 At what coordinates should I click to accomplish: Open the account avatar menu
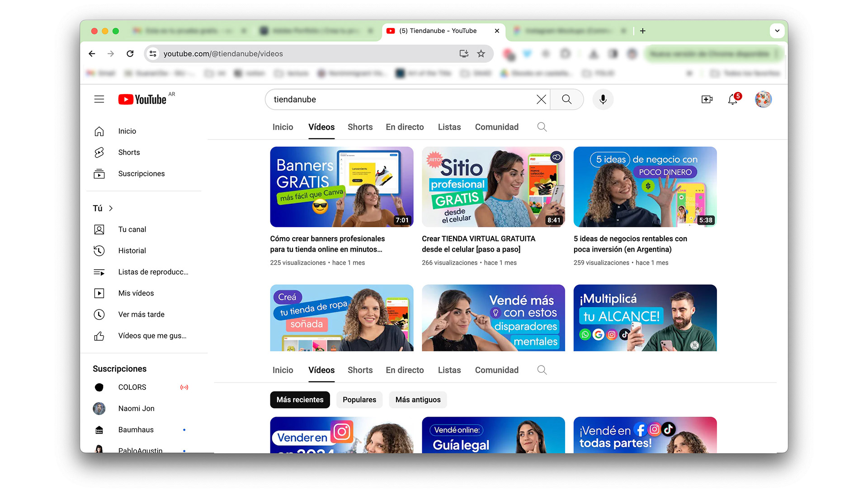(763, 99)
